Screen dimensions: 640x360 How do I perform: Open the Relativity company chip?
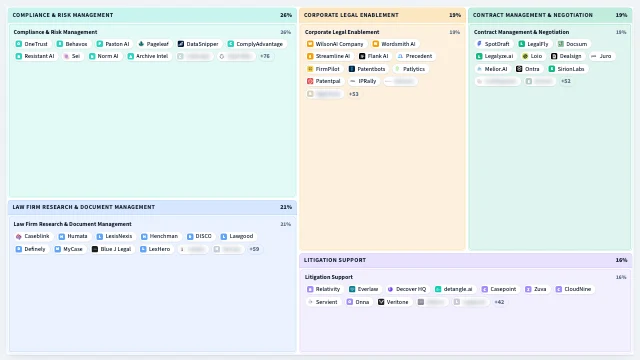[x=324, y=289]
